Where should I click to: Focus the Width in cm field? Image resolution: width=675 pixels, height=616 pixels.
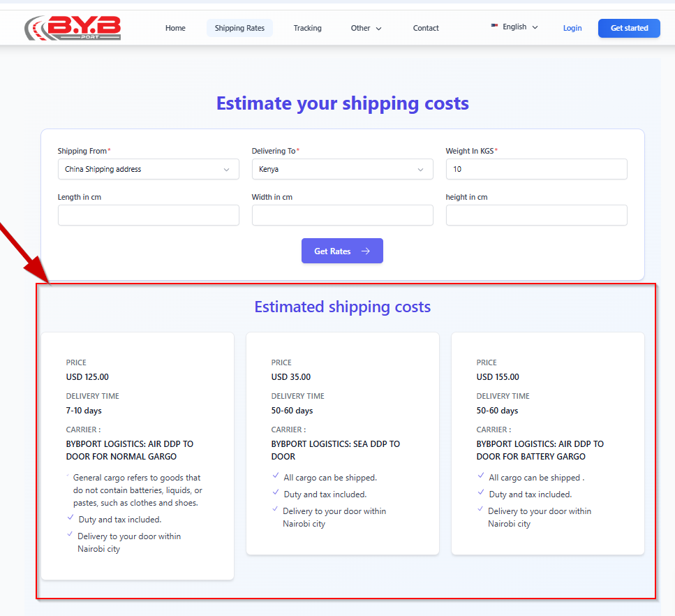tap(342, 215)
